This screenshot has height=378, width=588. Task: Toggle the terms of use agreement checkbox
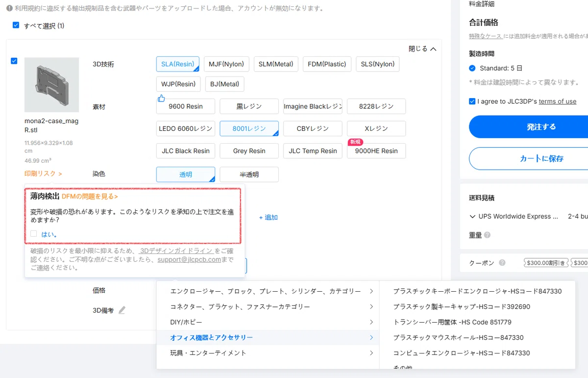pyautogui.click(x=472, y=101)
